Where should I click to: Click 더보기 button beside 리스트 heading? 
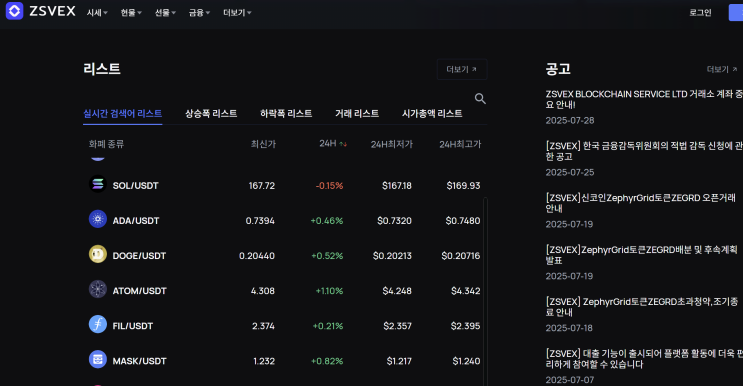462,70
